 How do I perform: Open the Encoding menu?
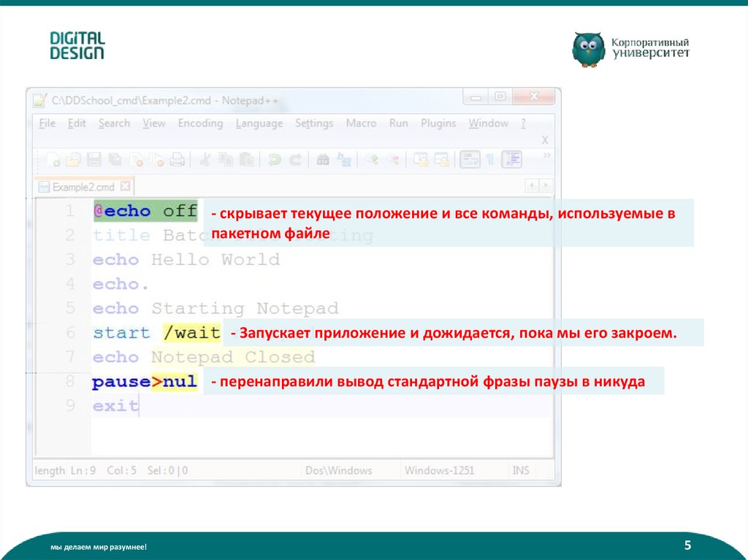coord(200,123)
